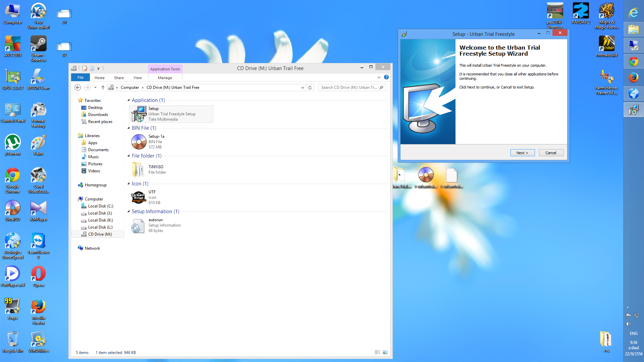Click the Up one level arrow

pos(103,87)
